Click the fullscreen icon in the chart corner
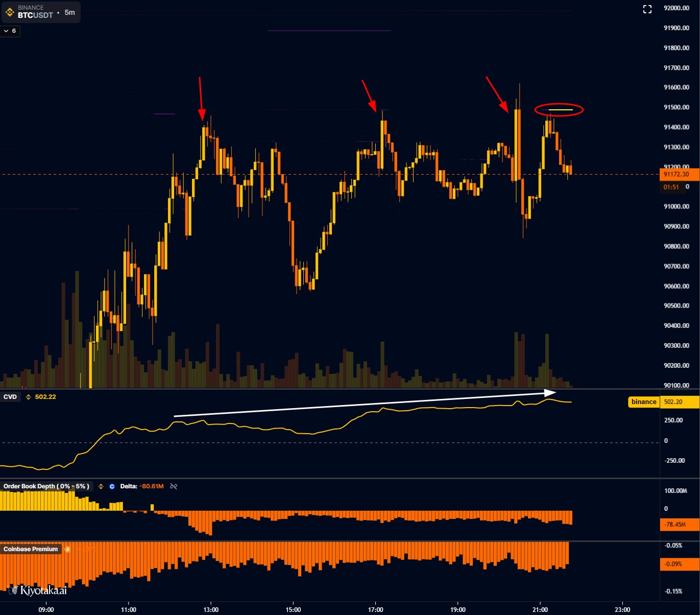The image size is (700, 615). coord(647,9)
